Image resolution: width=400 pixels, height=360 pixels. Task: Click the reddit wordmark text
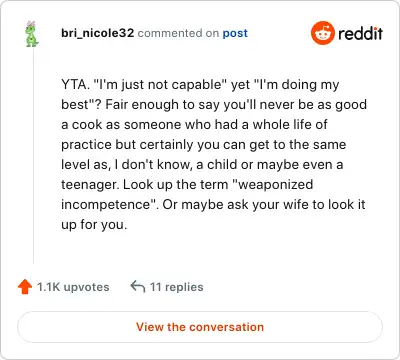pos(360,33)
